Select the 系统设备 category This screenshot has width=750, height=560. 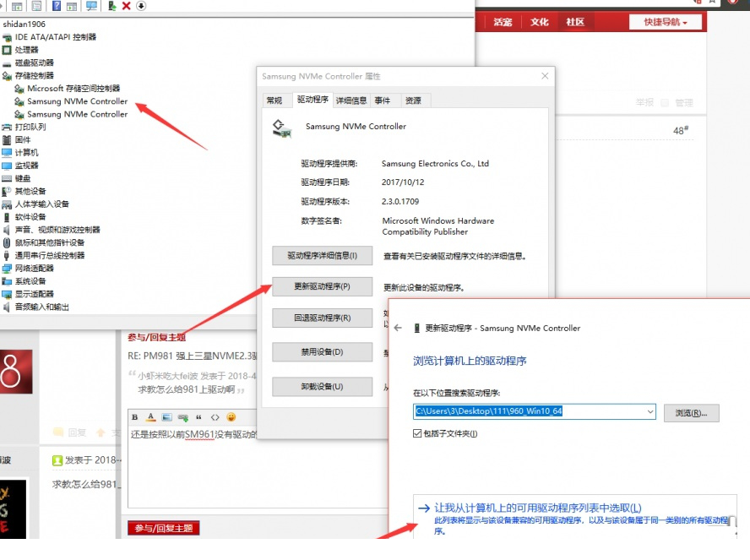pos(30,281)
